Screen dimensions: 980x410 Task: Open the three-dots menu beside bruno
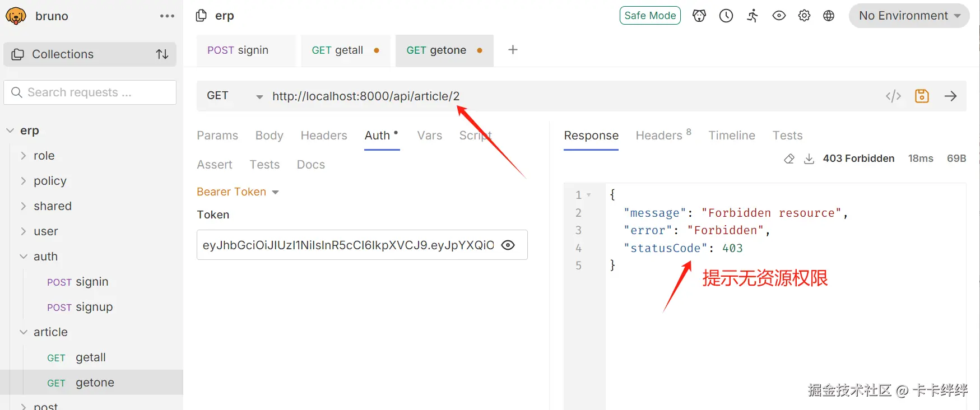pos(167,16)
